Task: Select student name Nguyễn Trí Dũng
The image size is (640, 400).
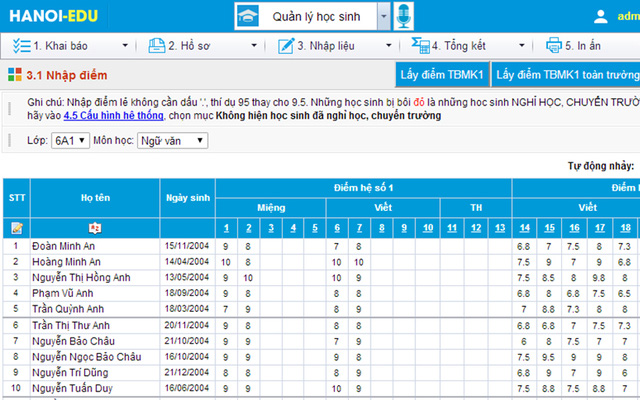Action: click(70, 372)
